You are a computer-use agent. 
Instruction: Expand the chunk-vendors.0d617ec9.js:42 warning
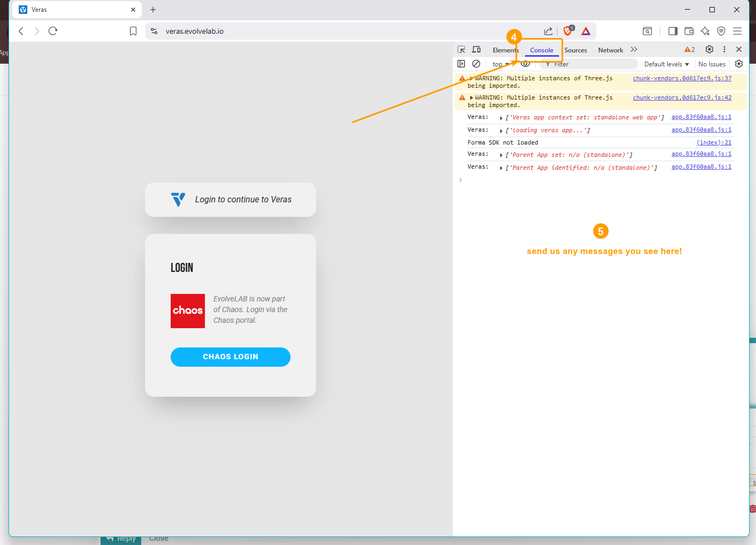tap(471, 97)
